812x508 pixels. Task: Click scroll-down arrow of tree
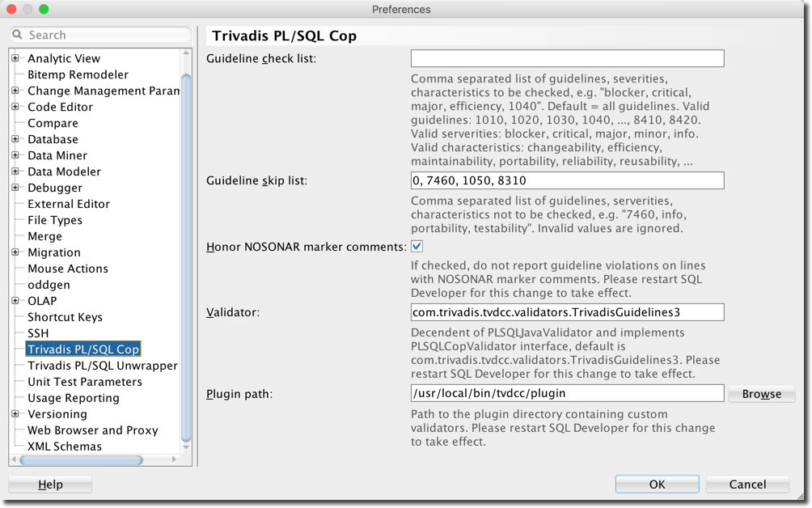click(x=186, y=447)
